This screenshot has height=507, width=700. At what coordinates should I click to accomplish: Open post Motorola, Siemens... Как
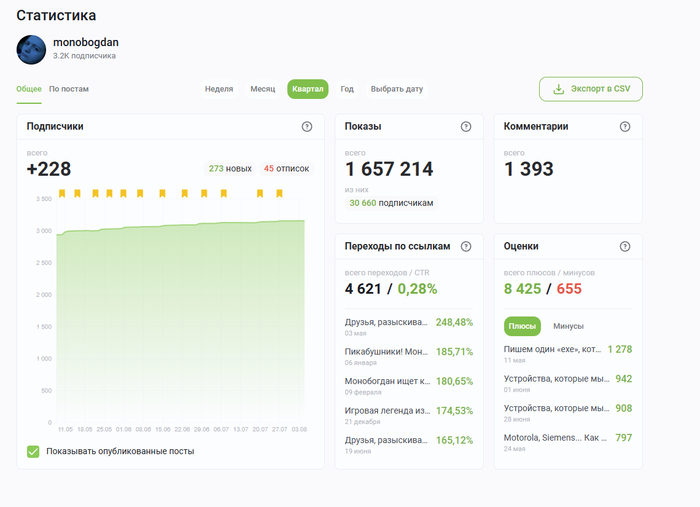[x=554, y=437]
